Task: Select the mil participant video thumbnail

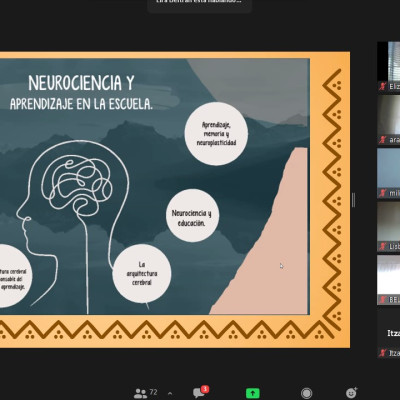Action: 389,173
